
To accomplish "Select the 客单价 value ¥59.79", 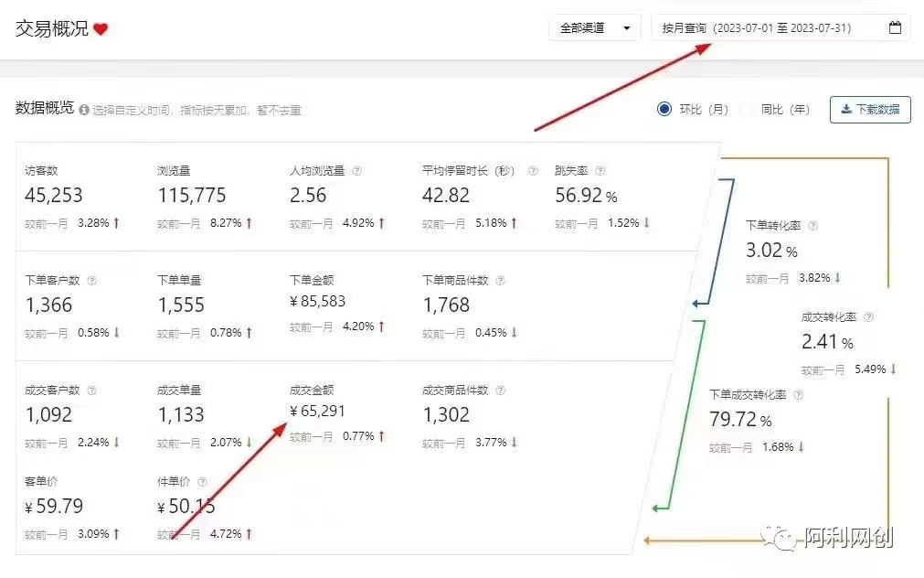I will coord(54,506).
